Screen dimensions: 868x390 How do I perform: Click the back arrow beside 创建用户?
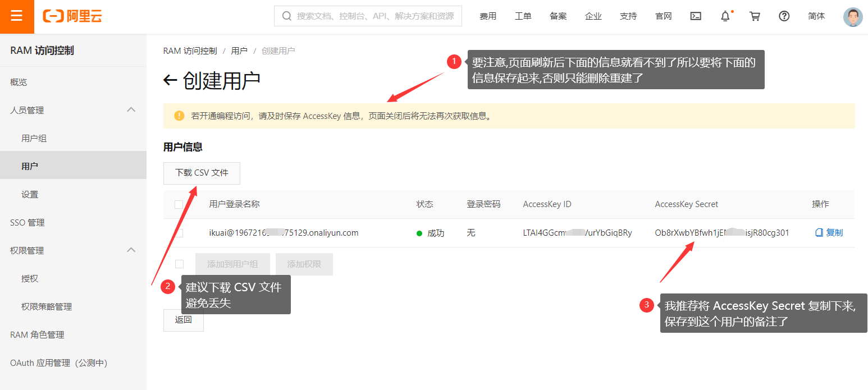coord(170,80)
